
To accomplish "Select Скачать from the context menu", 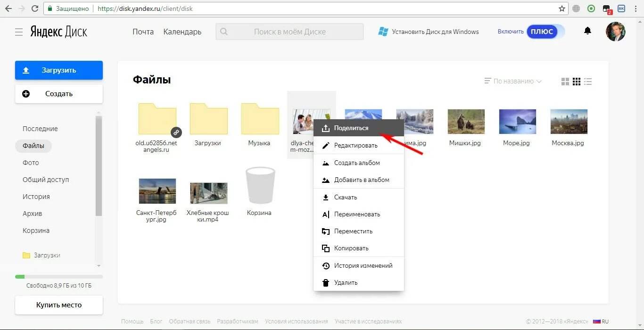I will pos(346,197).
